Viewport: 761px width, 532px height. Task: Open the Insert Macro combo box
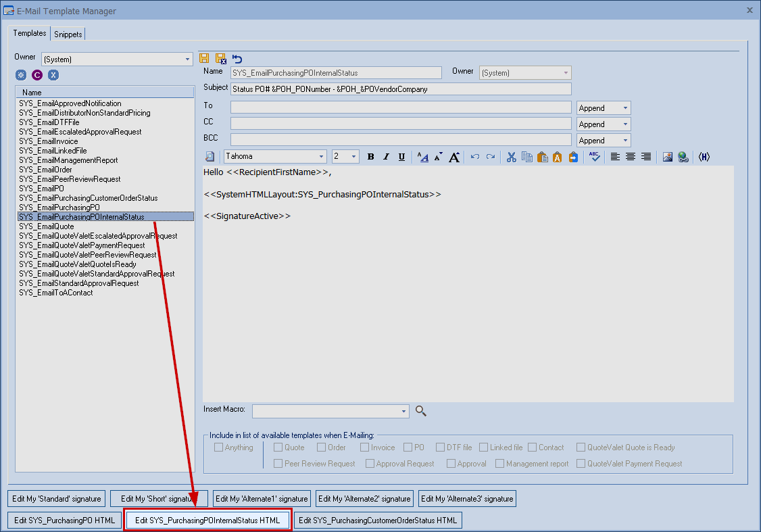pyautogui.click(x=404, y=411)
